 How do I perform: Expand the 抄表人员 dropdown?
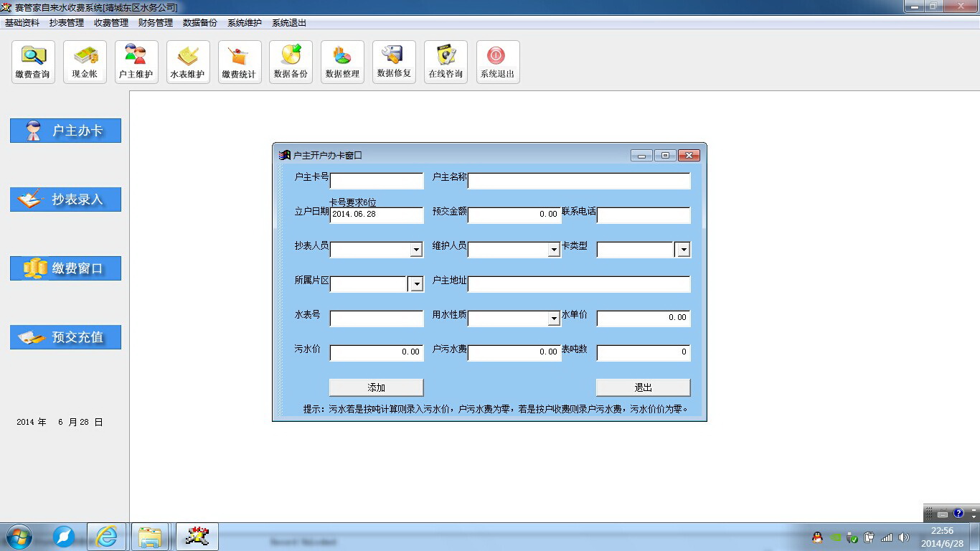point(416,250)
